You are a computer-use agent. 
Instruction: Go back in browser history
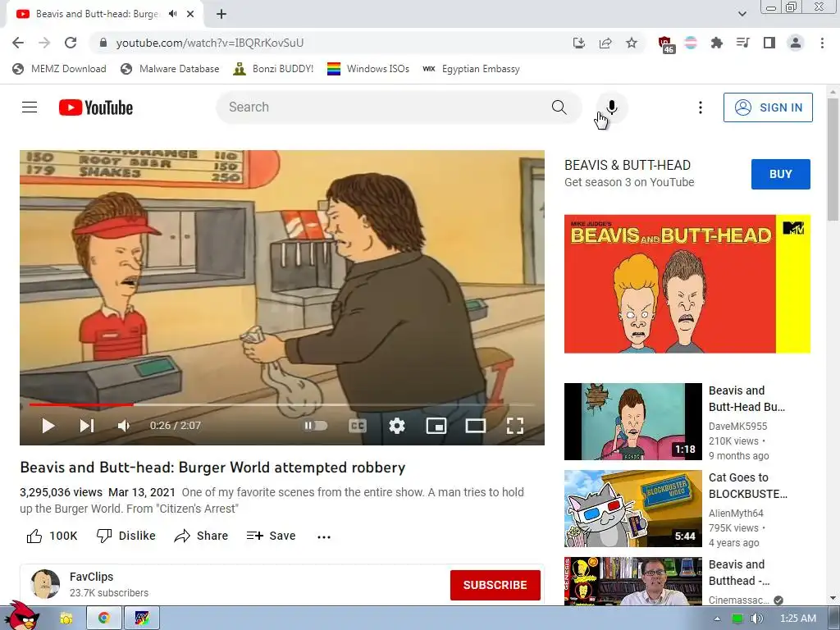[18, 43]
